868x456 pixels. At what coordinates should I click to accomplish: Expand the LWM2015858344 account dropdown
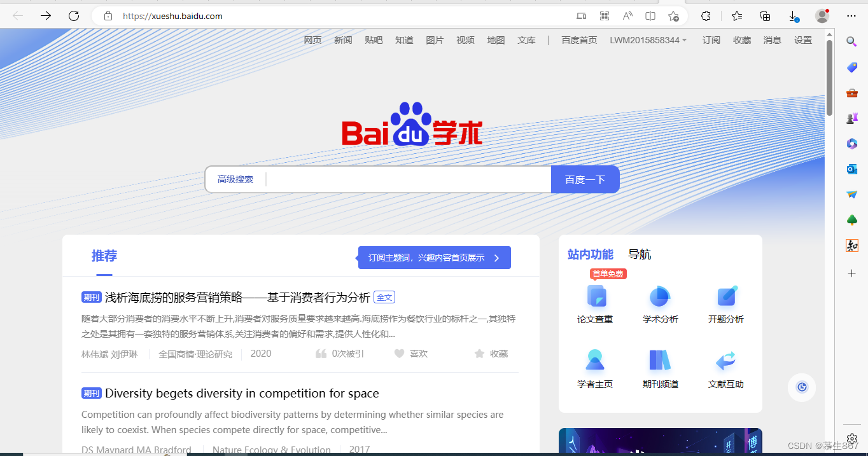pyautogui.click(x=648, y=40)
